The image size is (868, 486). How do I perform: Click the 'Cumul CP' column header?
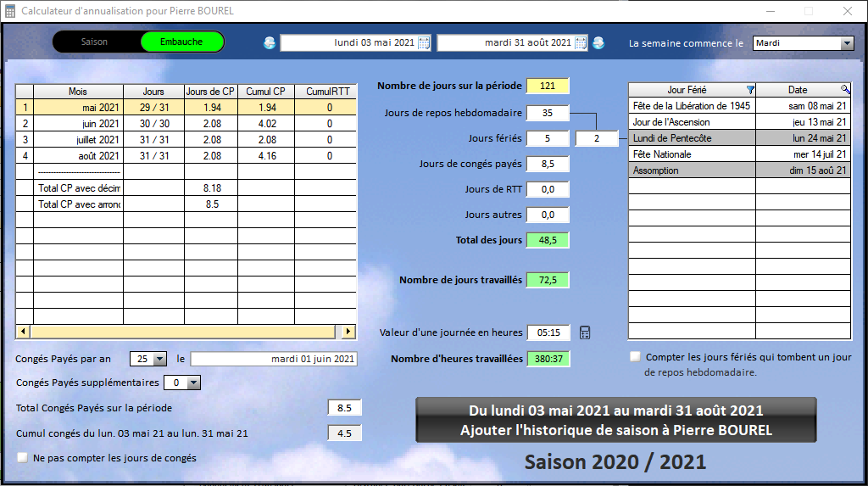[266, 92]
